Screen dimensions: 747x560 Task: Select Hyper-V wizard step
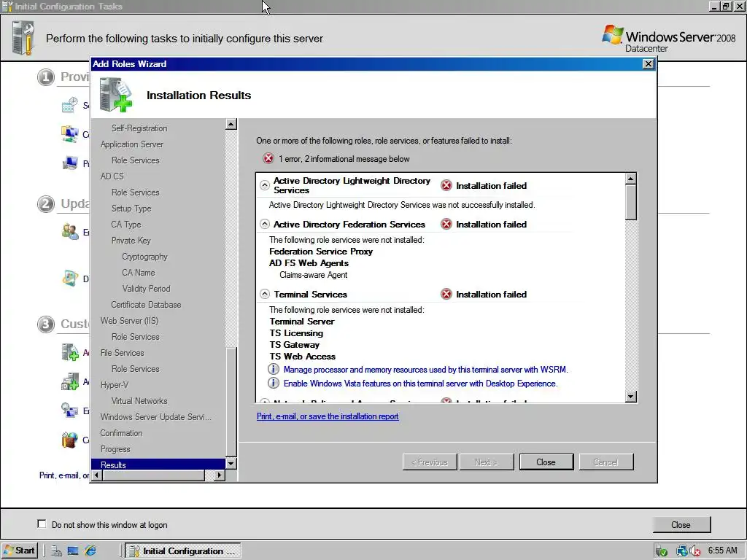click(115, 384)
